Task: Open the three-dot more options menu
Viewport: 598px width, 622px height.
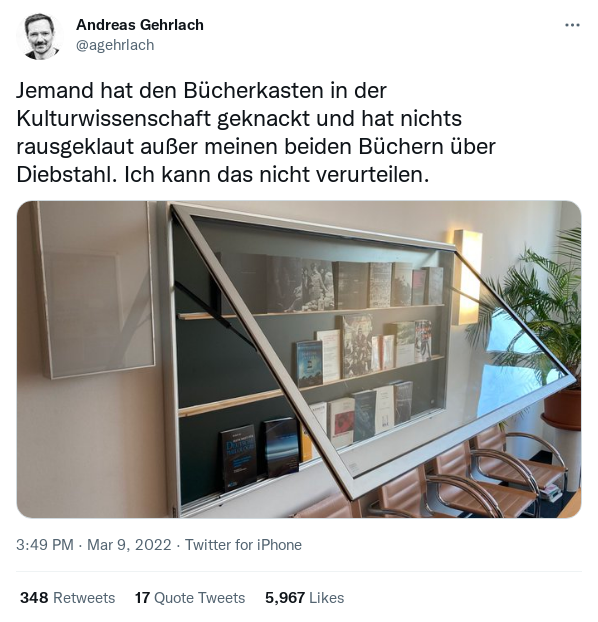Action: 572,25
